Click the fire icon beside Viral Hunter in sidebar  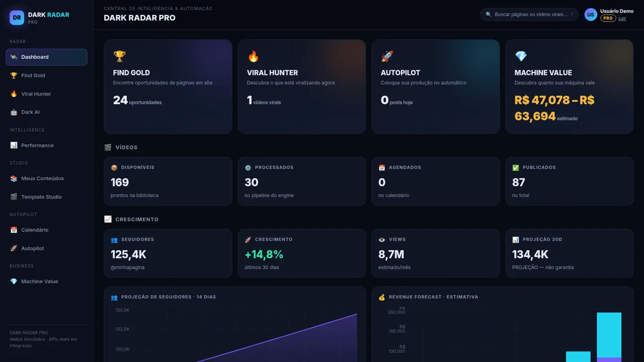point(14,94)
